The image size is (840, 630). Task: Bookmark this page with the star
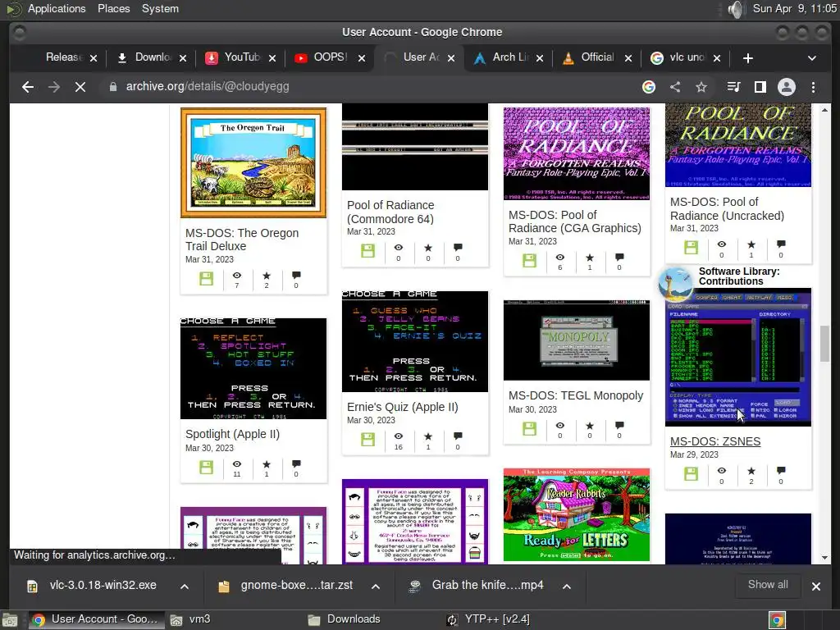click(701, 87)
